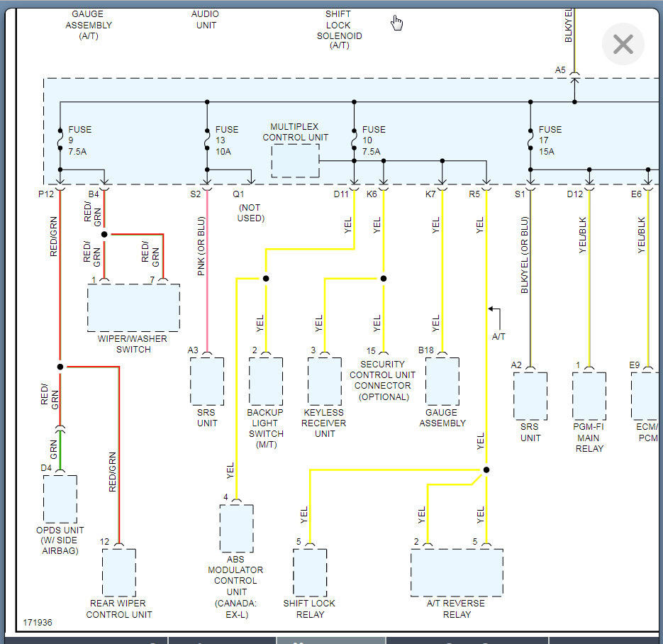Click the GAUGE ASSEMBLY (A/T) heading
This screenshot has height=644, width=663.
[89, 25]
